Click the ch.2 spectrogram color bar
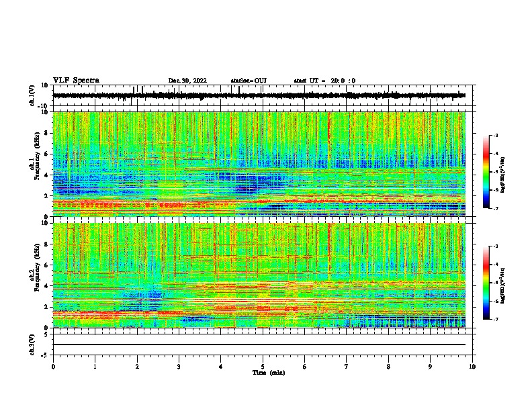This screenshot has width=532, height=411. [486, 283]
